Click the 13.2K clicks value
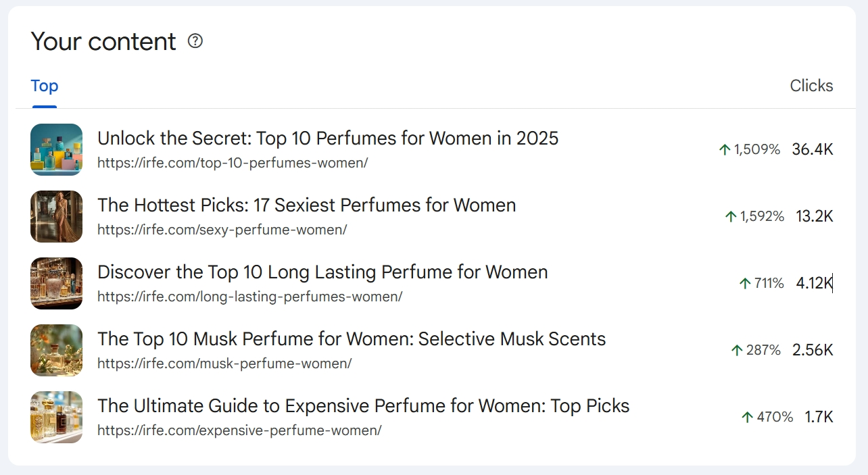 coord(815,216)
